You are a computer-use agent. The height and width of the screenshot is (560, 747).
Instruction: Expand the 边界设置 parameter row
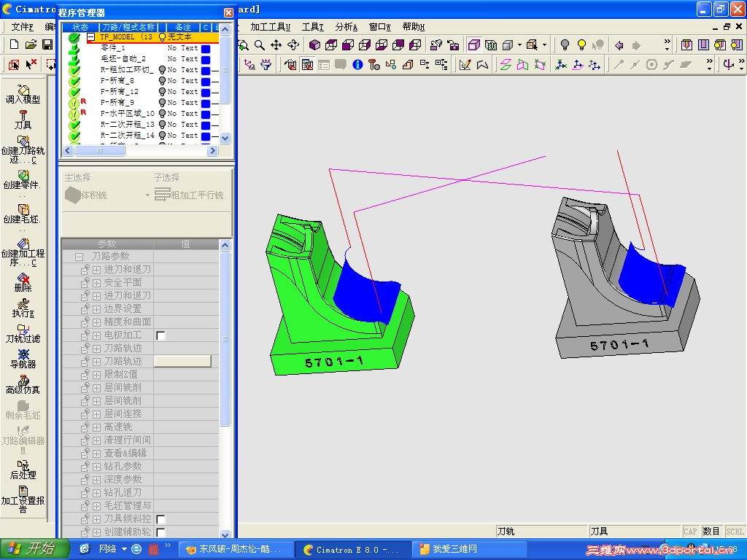tap(97, 309)
